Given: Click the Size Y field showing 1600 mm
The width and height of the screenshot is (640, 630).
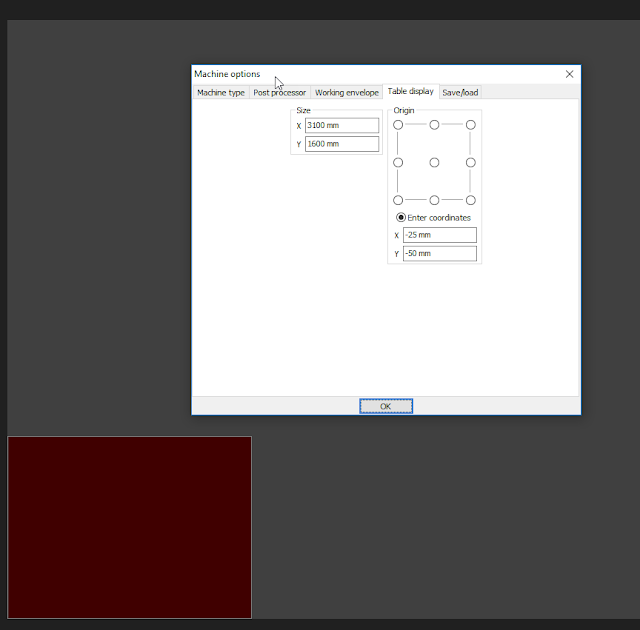Looking at the screenshot, I should click(x=342, y=144).
